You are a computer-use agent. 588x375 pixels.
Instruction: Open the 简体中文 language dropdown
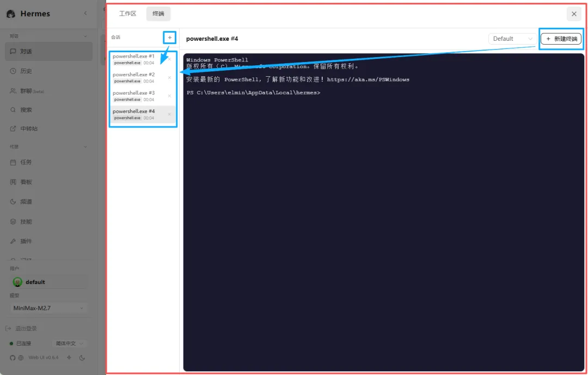pyautogui.click(x=69, y=343)
